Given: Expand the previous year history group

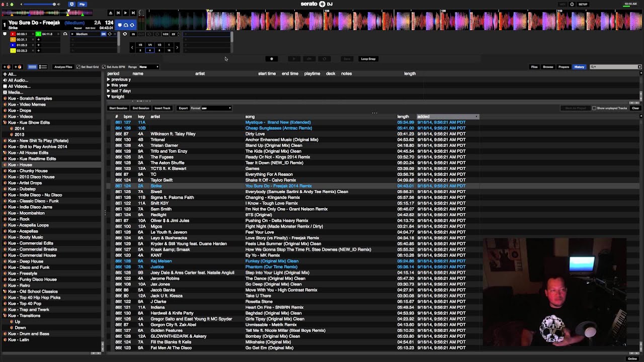Looking at the screenshot, I should coord(108,79).
